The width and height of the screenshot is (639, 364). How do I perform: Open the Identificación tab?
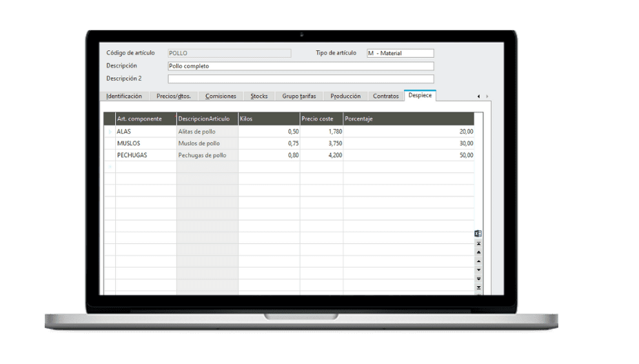pyautogui.click(x=124, y=97)
